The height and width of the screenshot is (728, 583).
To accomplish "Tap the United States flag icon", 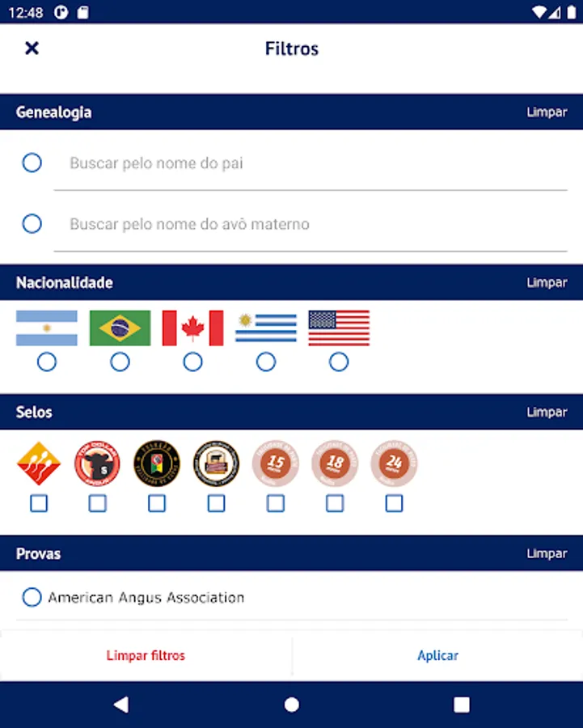I will tap(339, 328).
